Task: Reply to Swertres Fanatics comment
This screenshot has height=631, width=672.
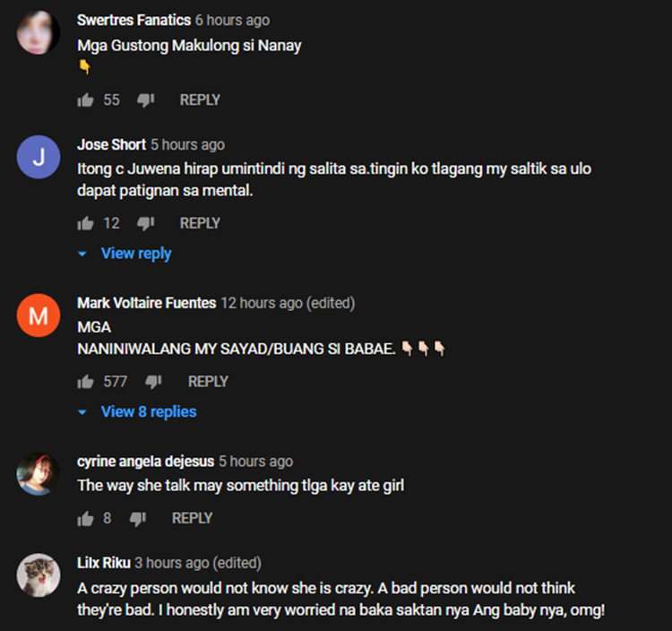Action: click(200, 100)
